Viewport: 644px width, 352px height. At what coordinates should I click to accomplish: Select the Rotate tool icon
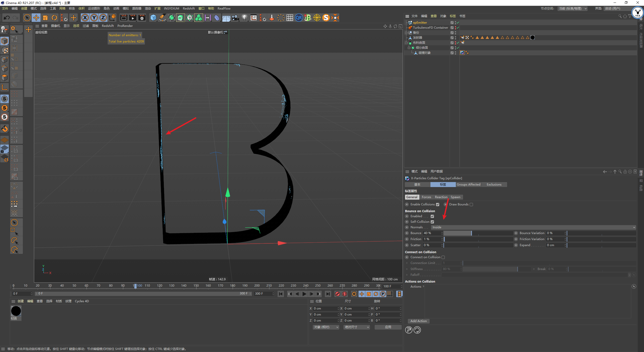pos(54,18)
